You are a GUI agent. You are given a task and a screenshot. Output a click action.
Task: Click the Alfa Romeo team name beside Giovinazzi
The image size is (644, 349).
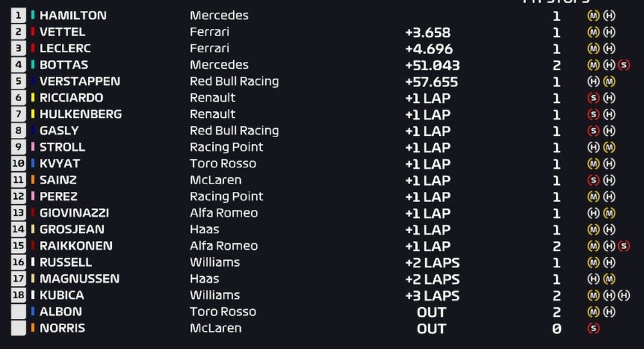pos(223,213)
